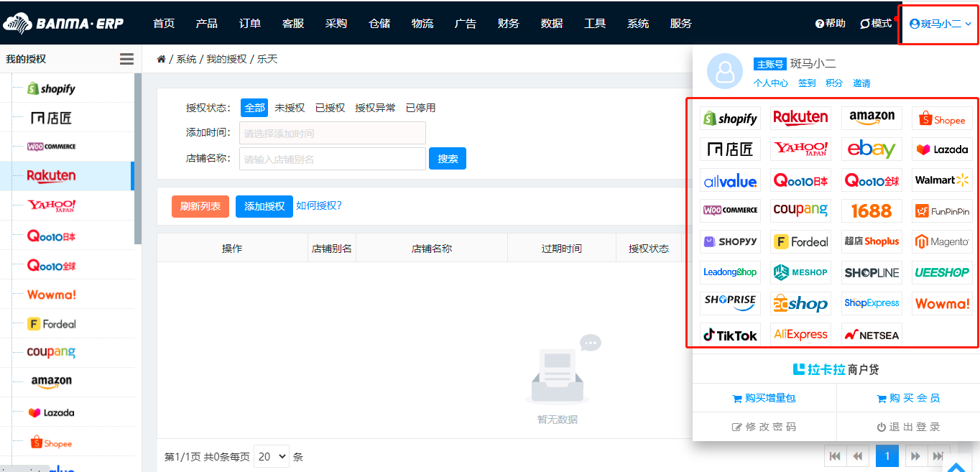Open the LeadongShop platform logo
The width and height of the screenshot is (980, 472).
730,272
